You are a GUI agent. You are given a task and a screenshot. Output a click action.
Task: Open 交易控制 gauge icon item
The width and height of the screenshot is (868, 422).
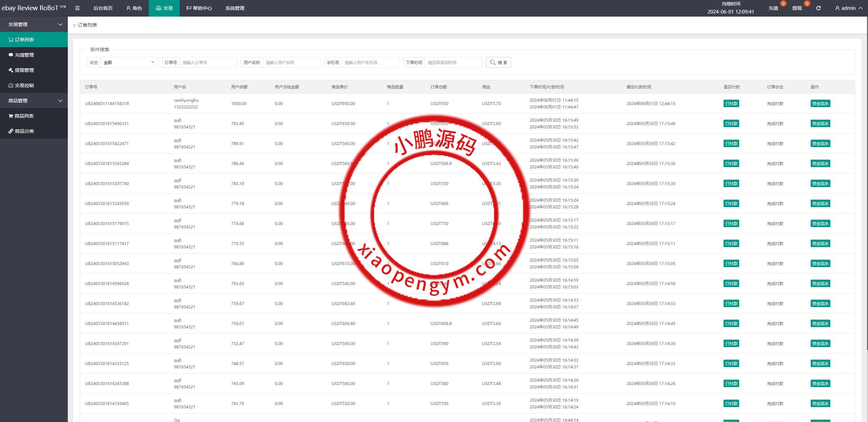11,85
